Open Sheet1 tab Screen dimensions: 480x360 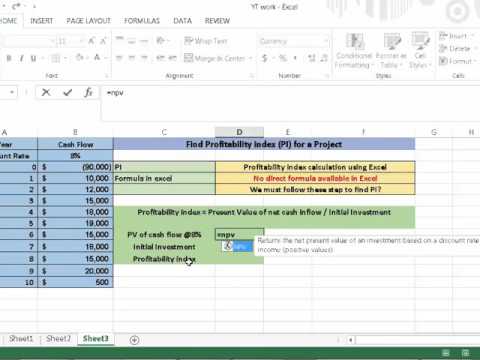[x=21, y=339]
